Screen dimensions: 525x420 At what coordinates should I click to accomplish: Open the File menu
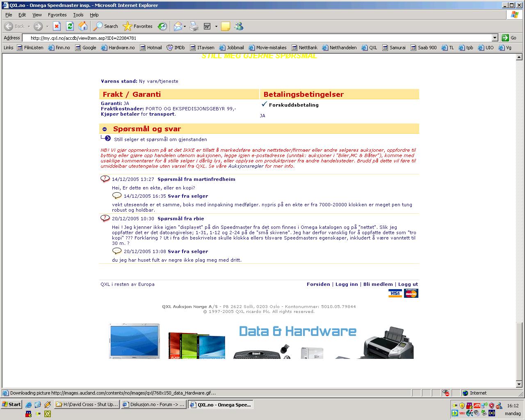[x=9, y=15]
